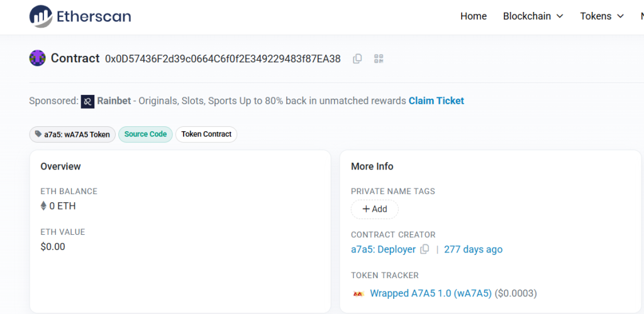This screenshot has height=314, width=644.
Task: Open Wrapped A7A5 1.0 token tracker
Action: (431, 293)
